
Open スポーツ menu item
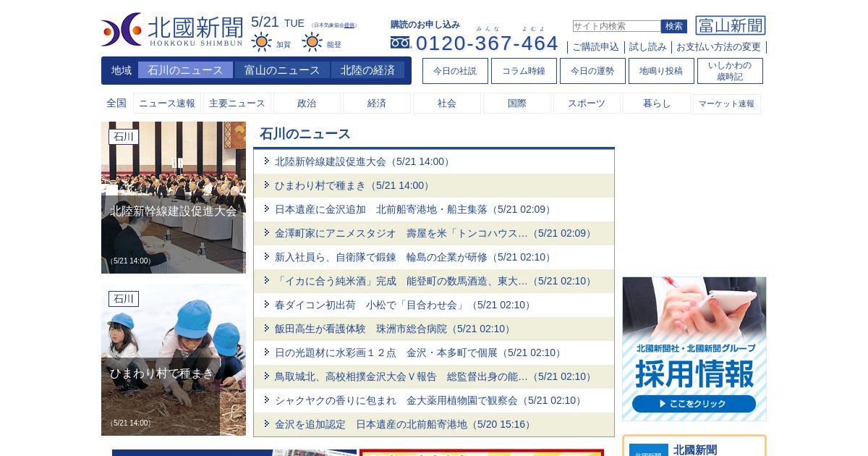(587, 104)
